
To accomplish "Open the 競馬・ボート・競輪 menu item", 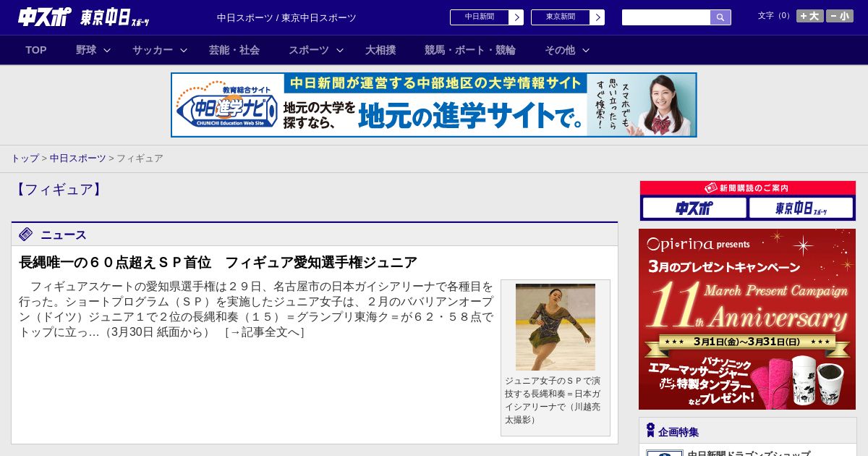I will point(470,50).
